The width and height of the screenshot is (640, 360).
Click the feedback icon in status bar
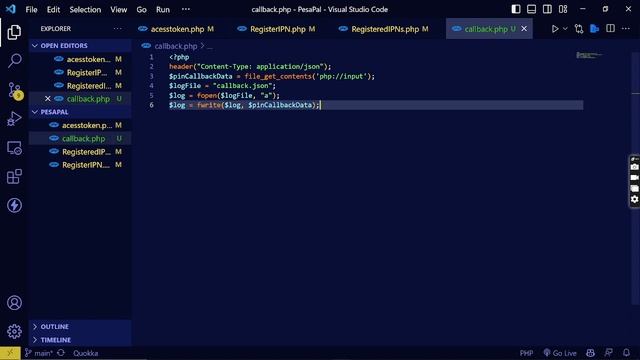609,353
